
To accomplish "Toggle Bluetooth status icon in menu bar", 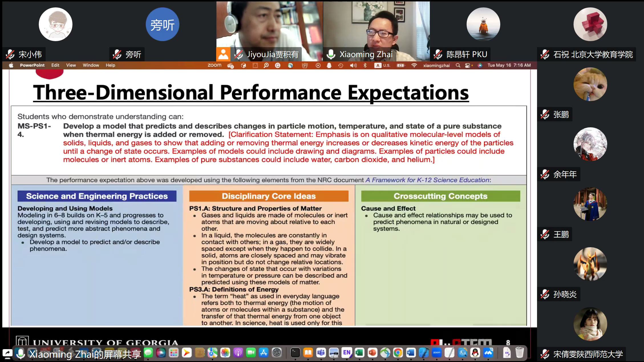I will (365, 65).
